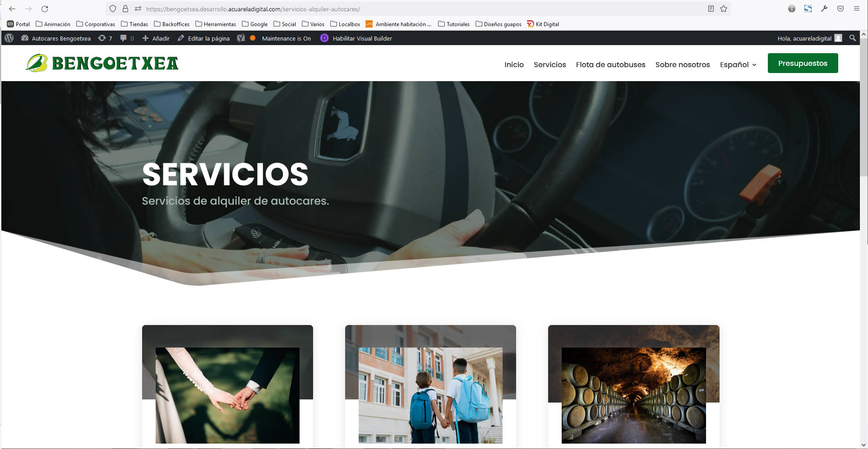The image size is (868, 449).
Task: Open the Portal bookmark
Action: click(18, 24)
